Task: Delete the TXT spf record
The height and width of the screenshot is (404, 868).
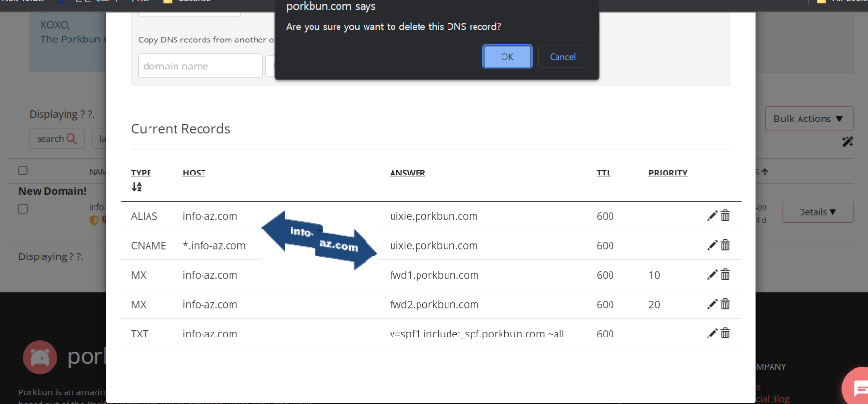Action: tap(725, 334)
